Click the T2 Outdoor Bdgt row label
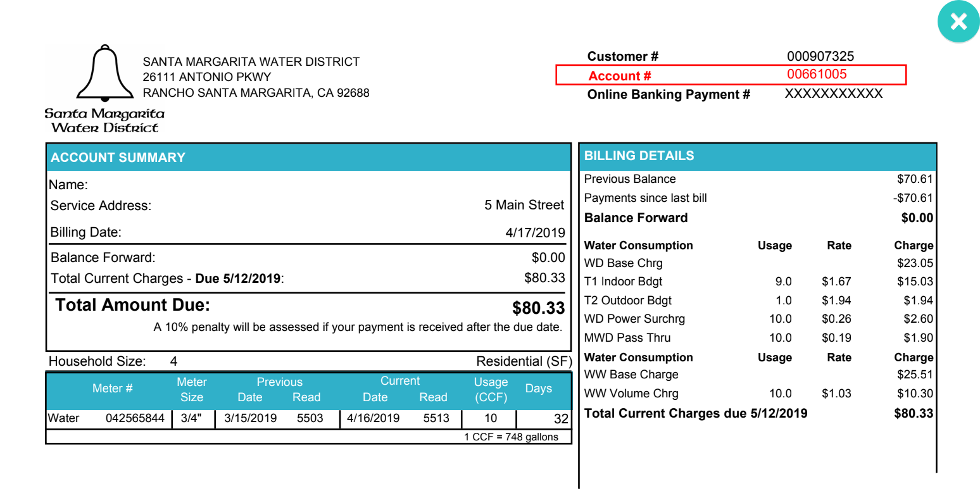The height and width of the screenshot is (498, 980). coord(627,301)
